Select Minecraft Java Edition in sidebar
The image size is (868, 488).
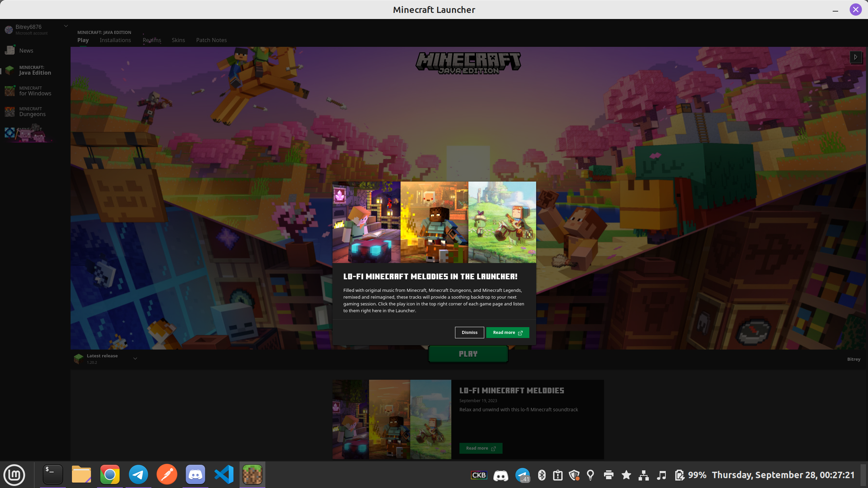(x=35, y=70)
